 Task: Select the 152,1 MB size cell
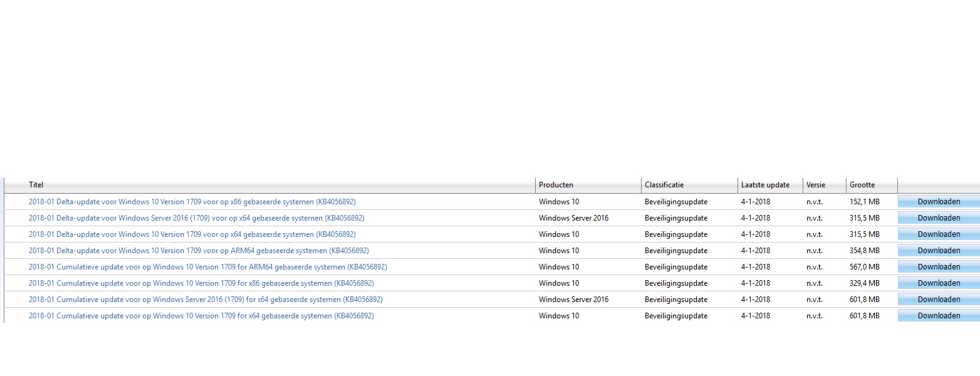[865, 202]
